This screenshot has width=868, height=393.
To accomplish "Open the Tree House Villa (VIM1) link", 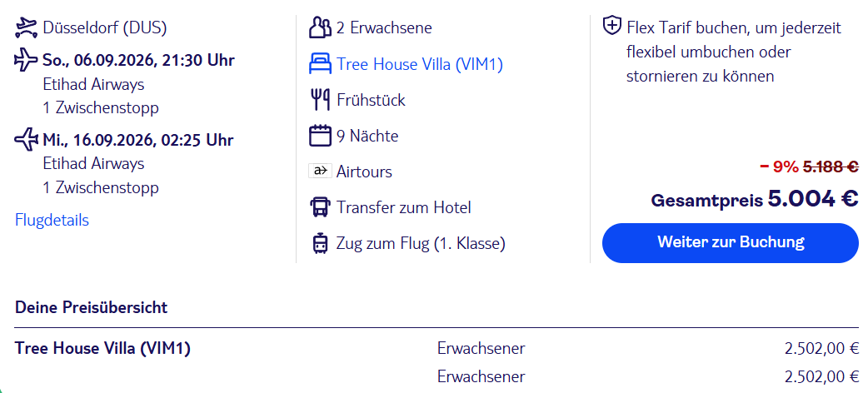I will (419, 64).
